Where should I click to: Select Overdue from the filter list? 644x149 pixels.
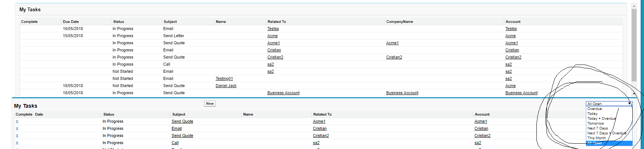pyautogui.click(x=595, y=109)
